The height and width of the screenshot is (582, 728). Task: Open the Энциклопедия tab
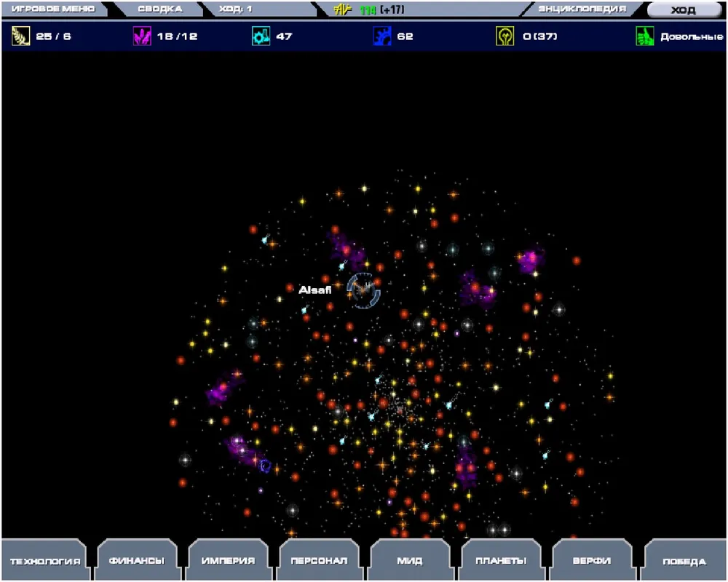[582, 9]
